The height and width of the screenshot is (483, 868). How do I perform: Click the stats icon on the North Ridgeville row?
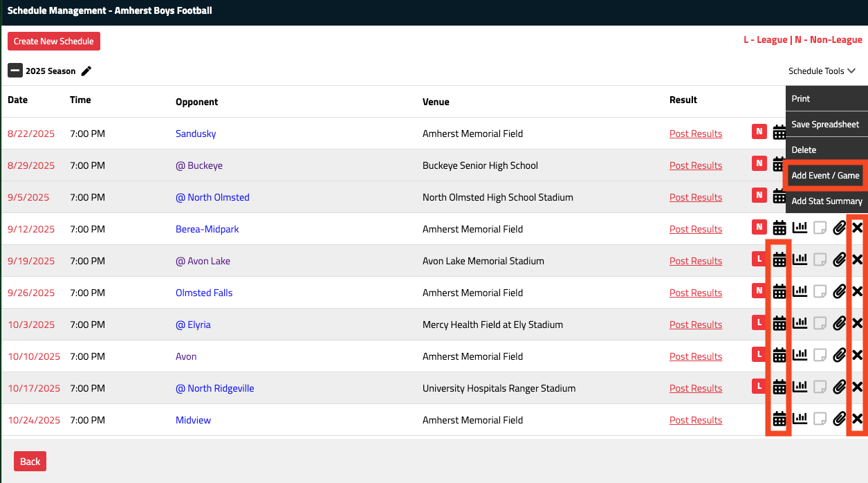800,386
